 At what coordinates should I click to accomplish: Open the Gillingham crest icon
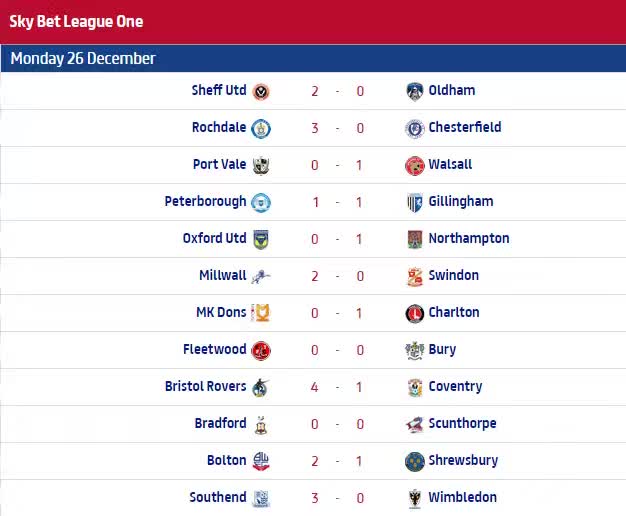pos(414,202)
